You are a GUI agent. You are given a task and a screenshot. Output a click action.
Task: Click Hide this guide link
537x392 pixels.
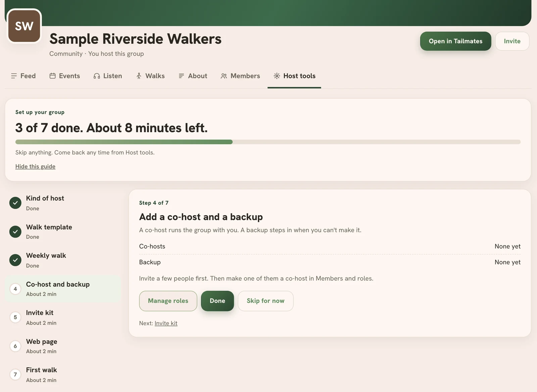point(35,166)
